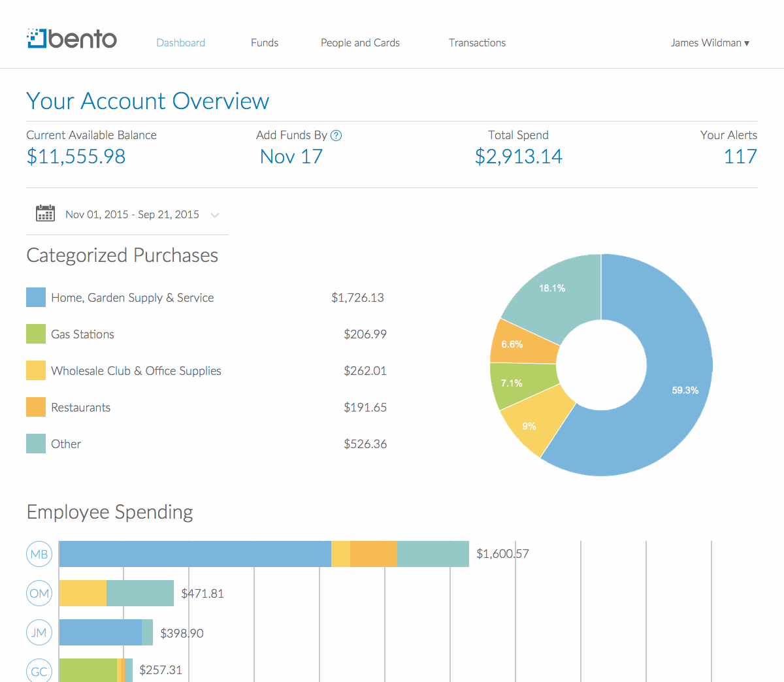This screenshot has height=682, width=784.
Task: Click the $206.99 amount
Action: point(365,334)
